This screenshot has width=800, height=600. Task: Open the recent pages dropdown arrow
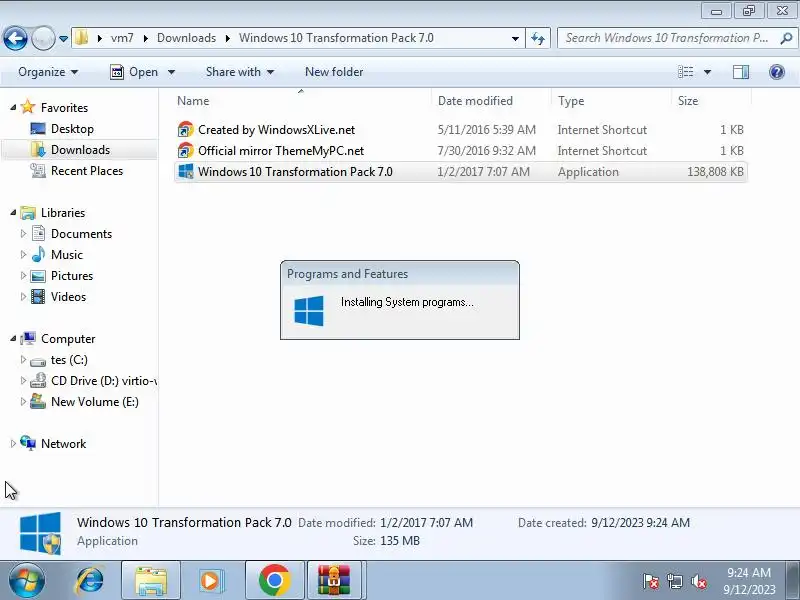click(64, 38)
